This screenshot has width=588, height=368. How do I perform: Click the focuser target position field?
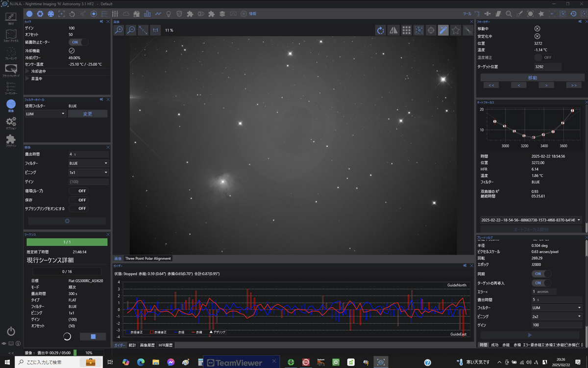[x=547, y=67]
